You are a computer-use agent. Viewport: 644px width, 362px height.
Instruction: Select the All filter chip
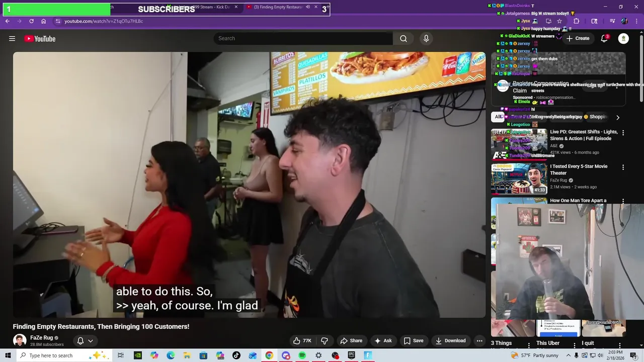pos(498,117)
